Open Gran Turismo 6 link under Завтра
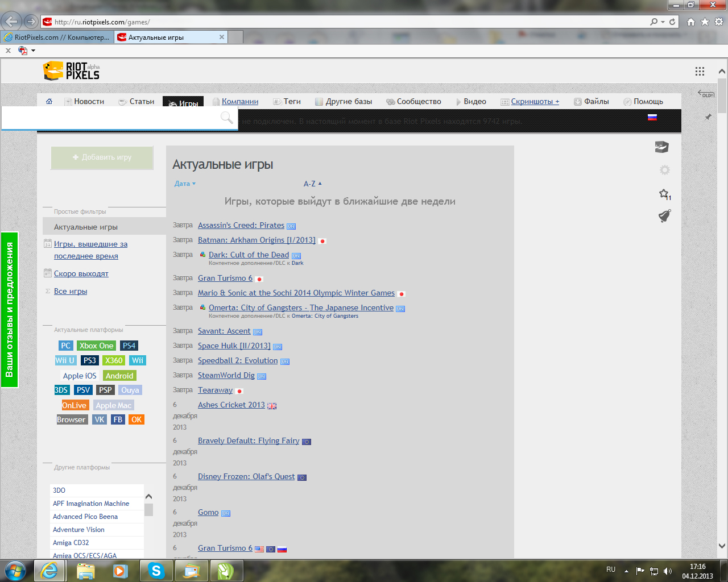Viewport: 728px width, 582px height. click(225, 278)
